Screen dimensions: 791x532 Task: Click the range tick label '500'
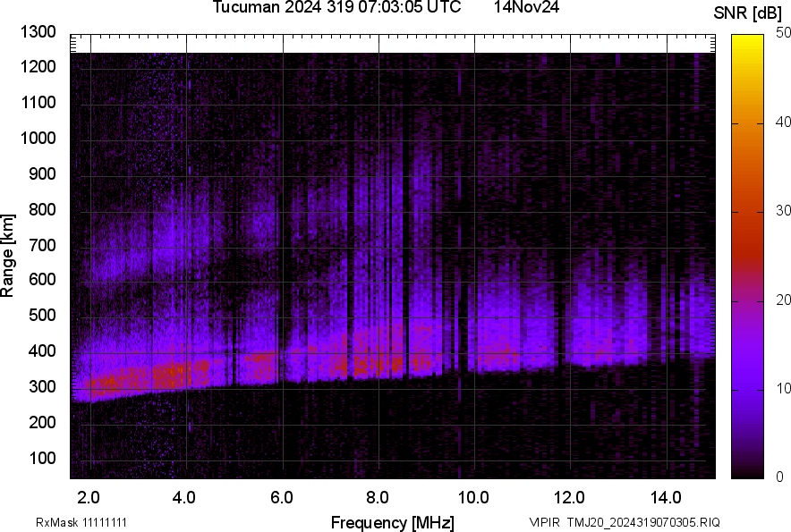tap(42, 315)
